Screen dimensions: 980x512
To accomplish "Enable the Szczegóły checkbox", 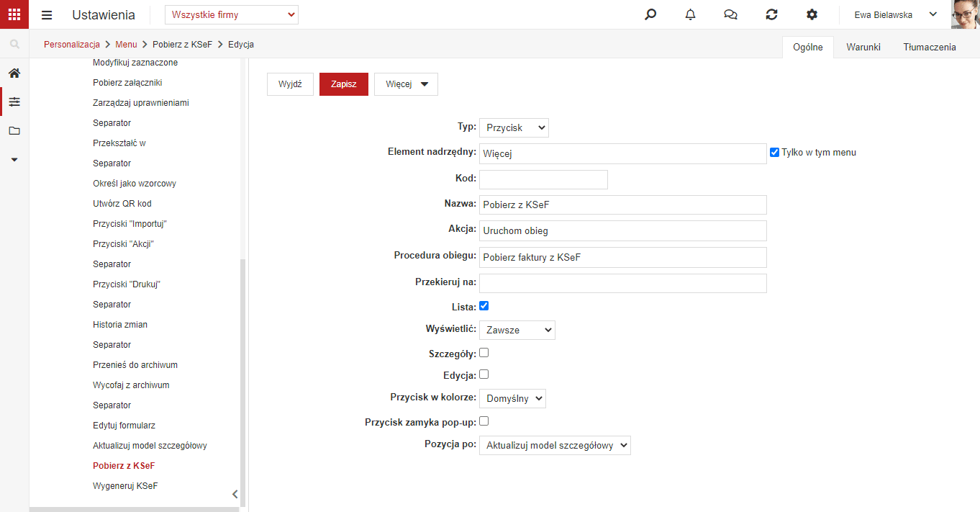I will [484, 353].
